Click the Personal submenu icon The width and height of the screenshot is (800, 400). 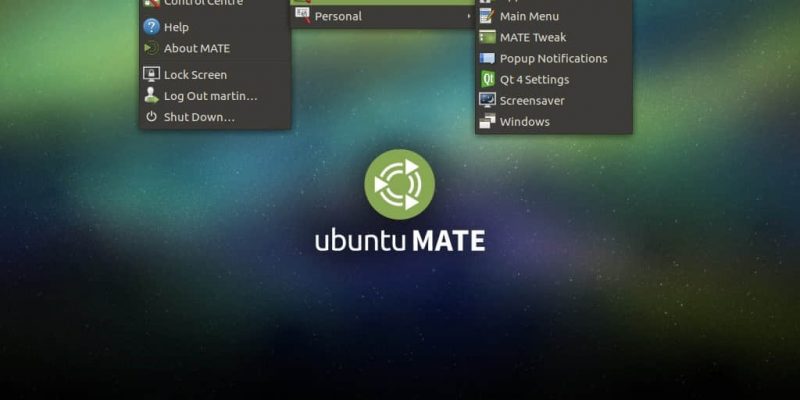click(x=303, y=16)
